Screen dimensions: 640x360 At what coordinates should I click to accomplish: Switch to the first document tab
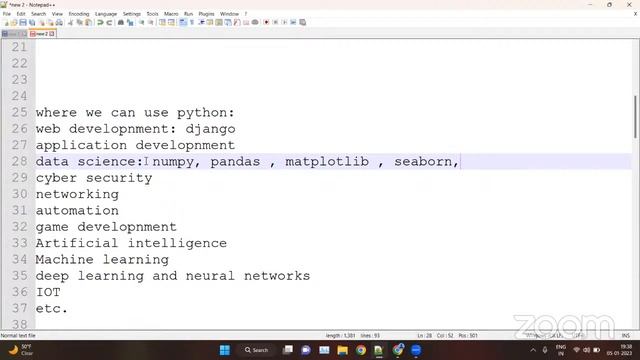click(14, 34)
